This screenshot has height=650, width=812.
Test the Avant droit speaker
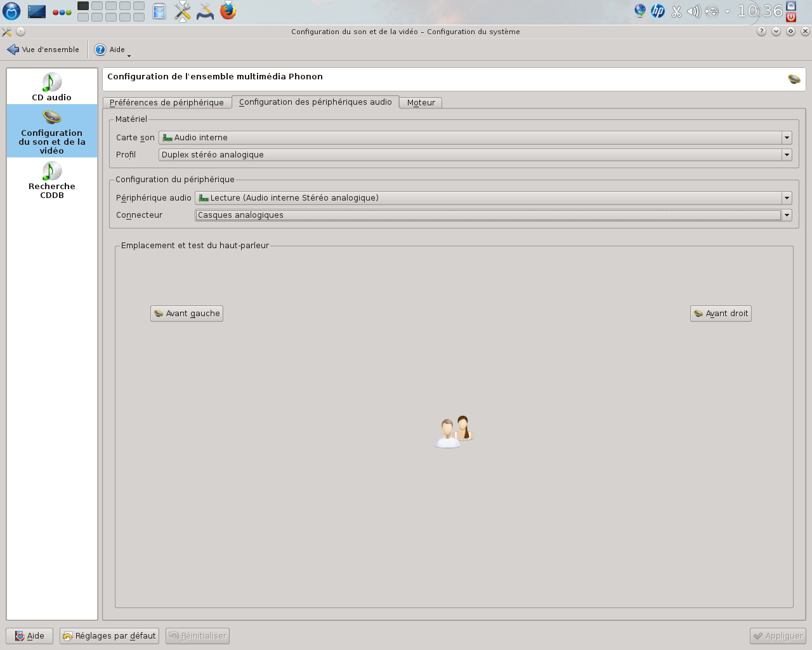pyautogui.click(x=721, y=314)
